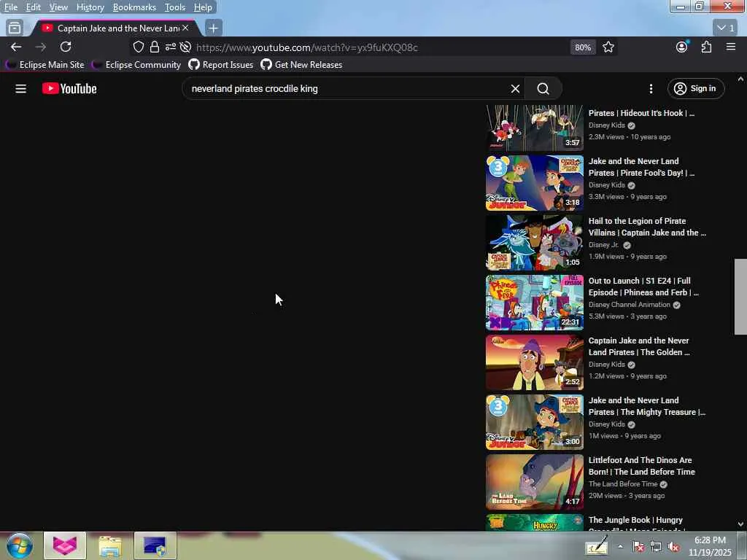Reset the 80% zoom level badge
Viewport: 747px width, 560px height.
pos(583,47)
